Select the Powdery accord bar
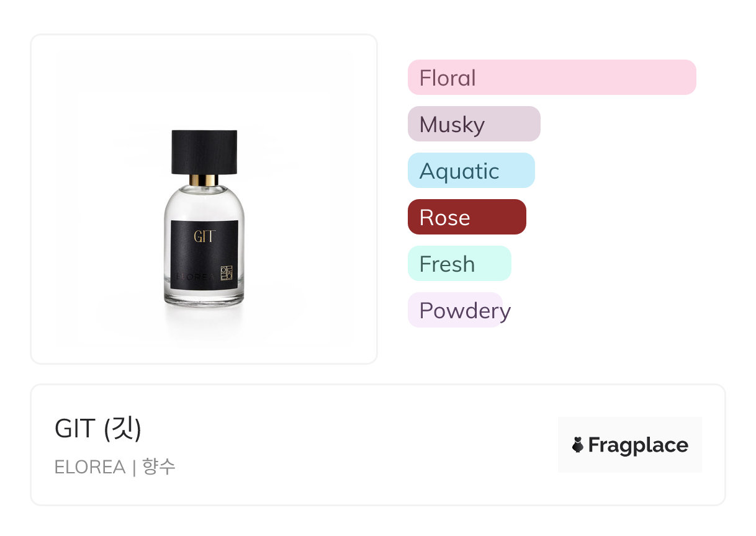This screenshot has height=536, width=756. click(x=456, y=310)
